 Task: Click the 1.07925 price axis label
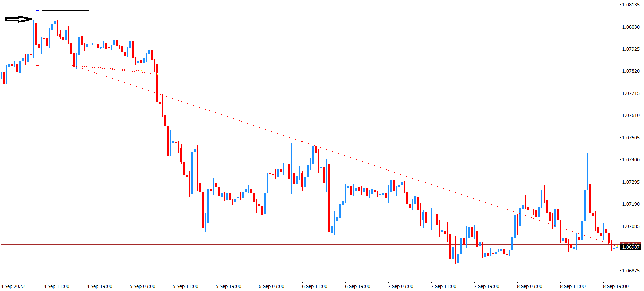coord(631,49)
